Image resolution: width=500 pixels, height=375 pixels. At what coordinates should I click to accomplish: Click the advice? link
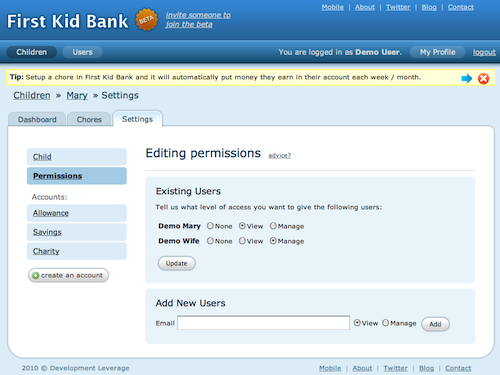click(x=280, y=155)
